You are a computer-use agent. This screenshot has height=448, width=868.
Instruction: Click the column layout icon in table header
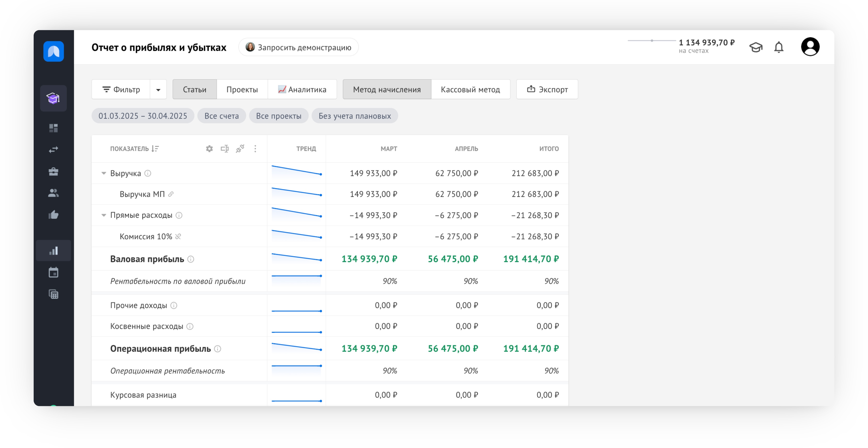pyautogui.click(x=224, y=149)
